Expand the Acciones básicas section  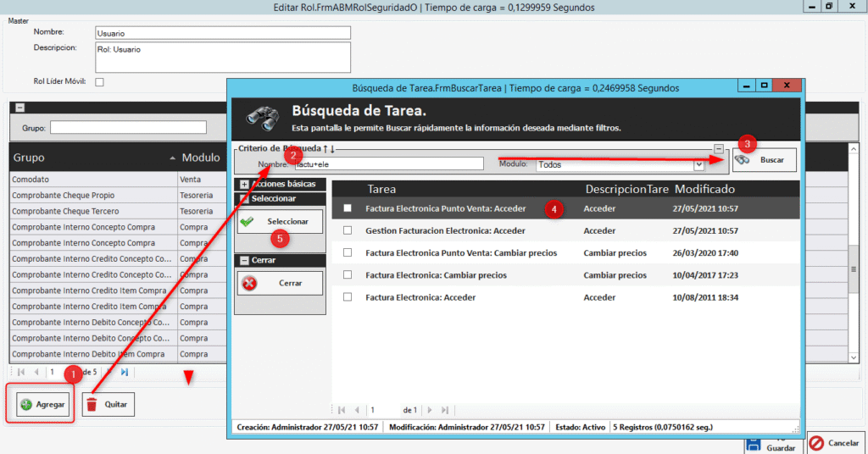(x=245, y=184)
